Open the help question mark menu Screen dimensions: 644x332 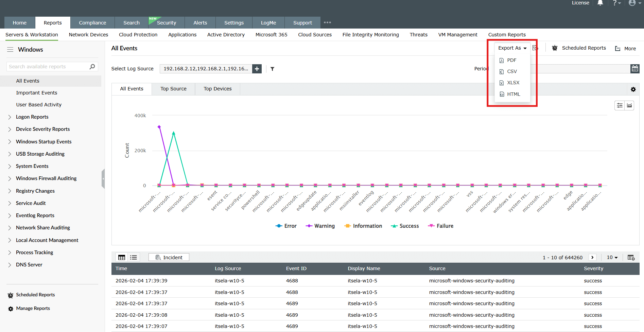pyautogui.click(x=616, y=3)
